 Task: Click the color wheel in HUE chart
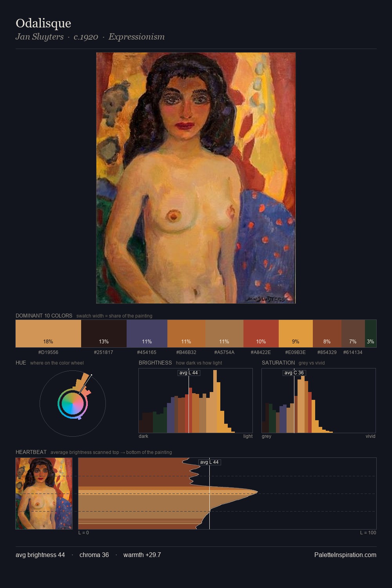coord(73,403)
